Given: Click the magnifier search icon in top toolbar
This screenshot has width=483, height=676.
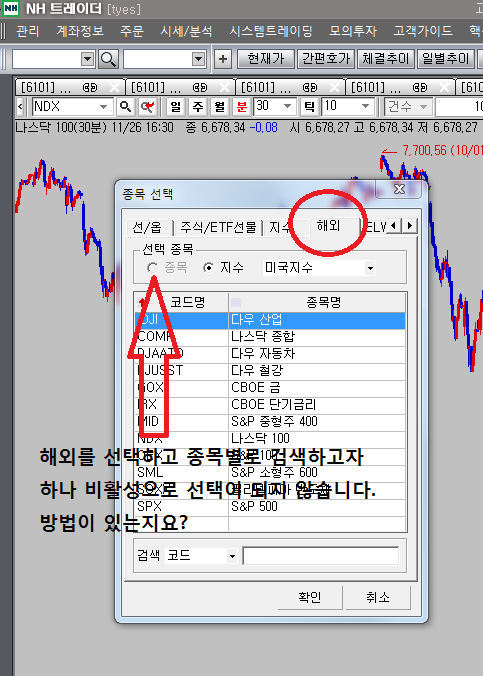Looking at the screenshot, I should coord(108,59).
